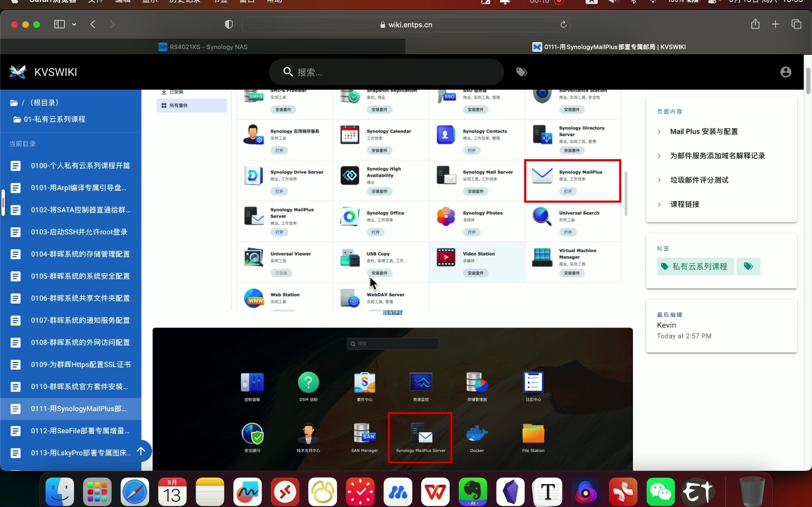Screen dimensions: 812x507
Task: Click Safari address bar wiki.entps.cn
Action: point(406,24)
